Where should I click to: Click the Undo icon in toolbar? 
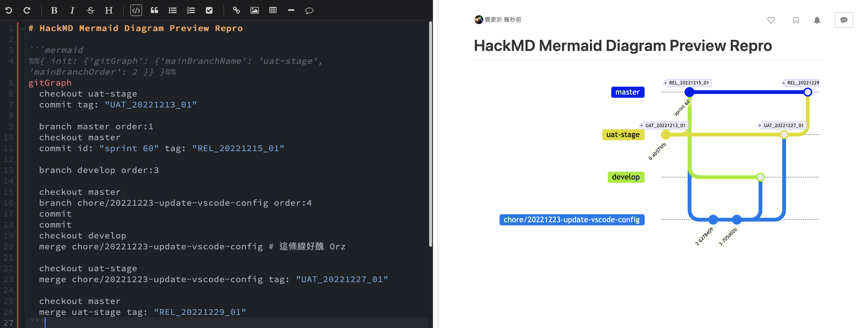pos(9,10)
